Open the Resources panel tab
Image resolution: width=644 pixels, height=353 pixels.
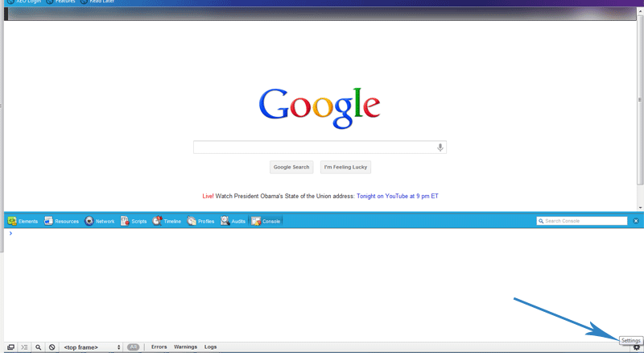(61, 222)
